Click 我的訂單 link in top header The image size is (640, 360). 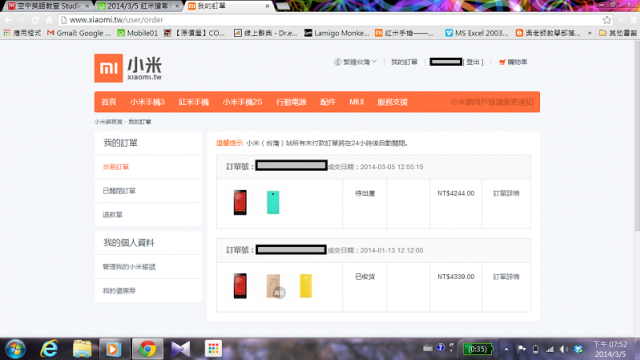[404, 62]
